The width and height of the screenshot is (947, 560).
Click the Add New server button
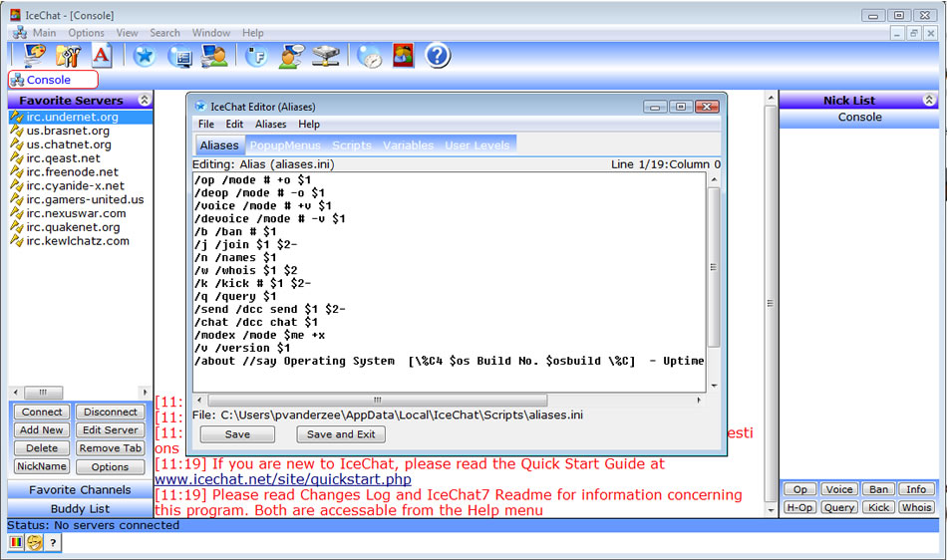point(42,429)
